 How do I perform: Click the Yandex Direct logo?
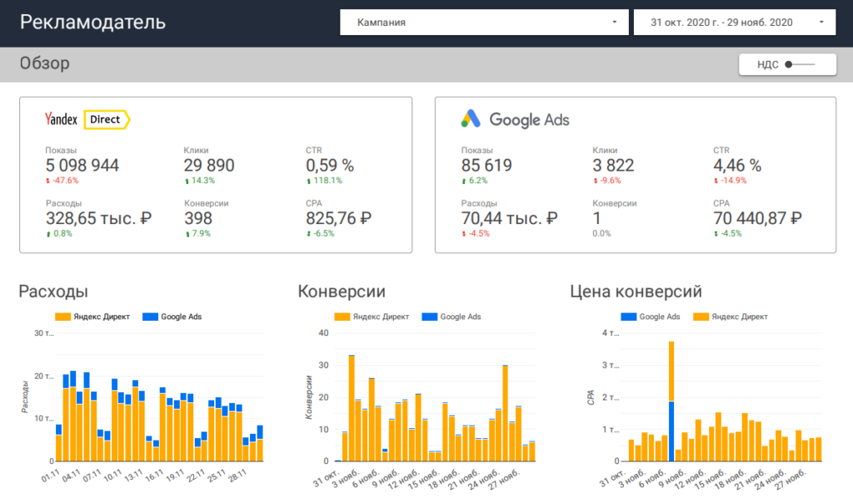point(87,119)
